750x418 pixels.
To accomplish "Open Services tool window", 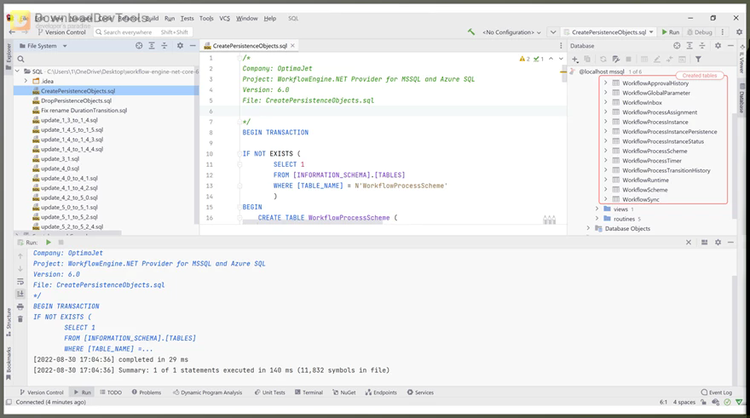I will [420, 392].
